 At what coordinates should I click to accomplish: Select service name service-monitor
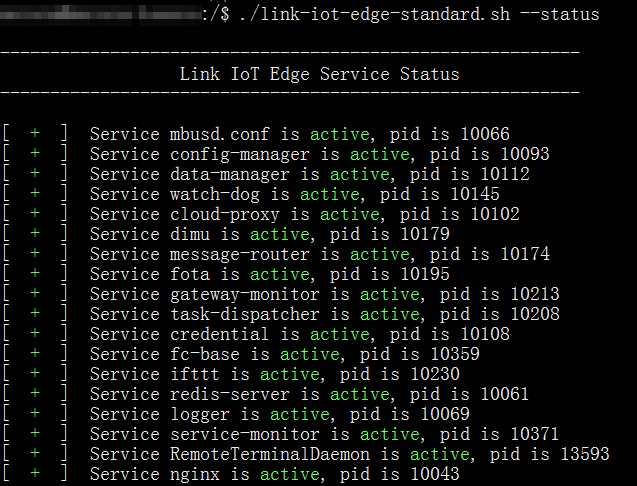pyautogui.click(x=245, y=434)
